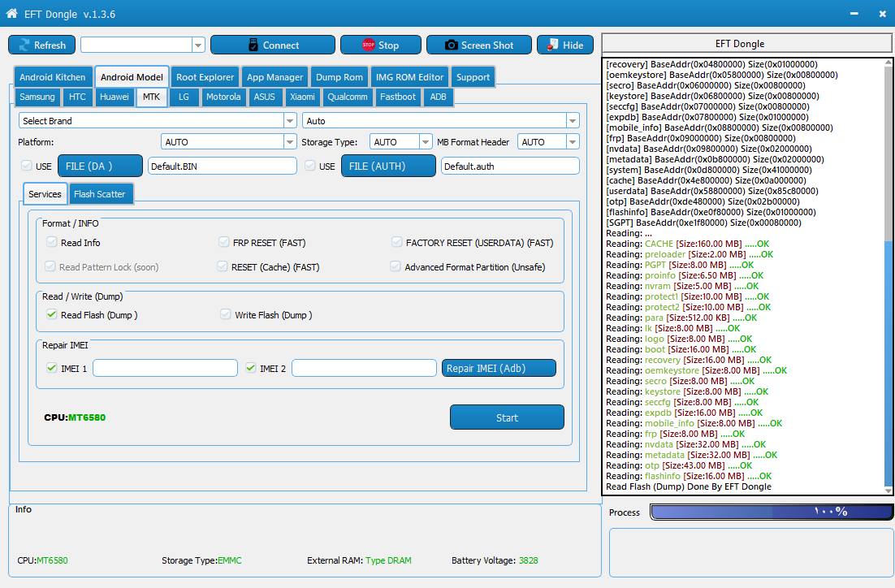Viewport: 895px width, 588px height.
Task: Check FACTORY RESET (USERDATA) (FAST)
Action: coord(396,242)
